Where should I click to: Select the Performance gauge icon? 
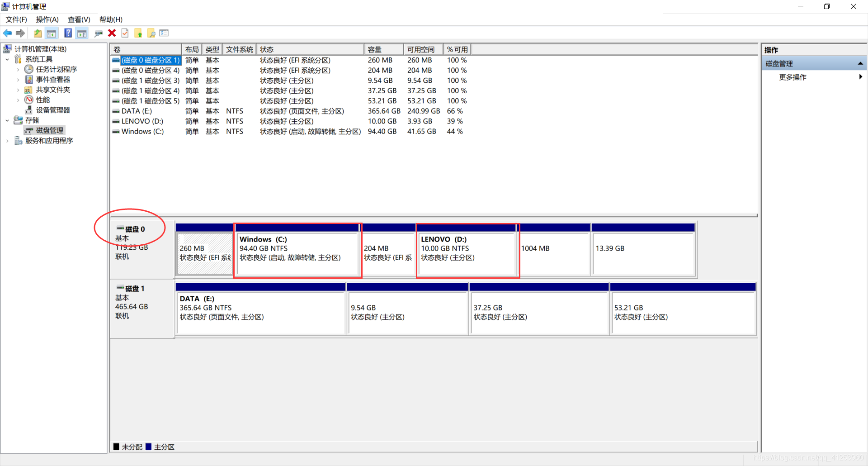(x=29, y=100)
